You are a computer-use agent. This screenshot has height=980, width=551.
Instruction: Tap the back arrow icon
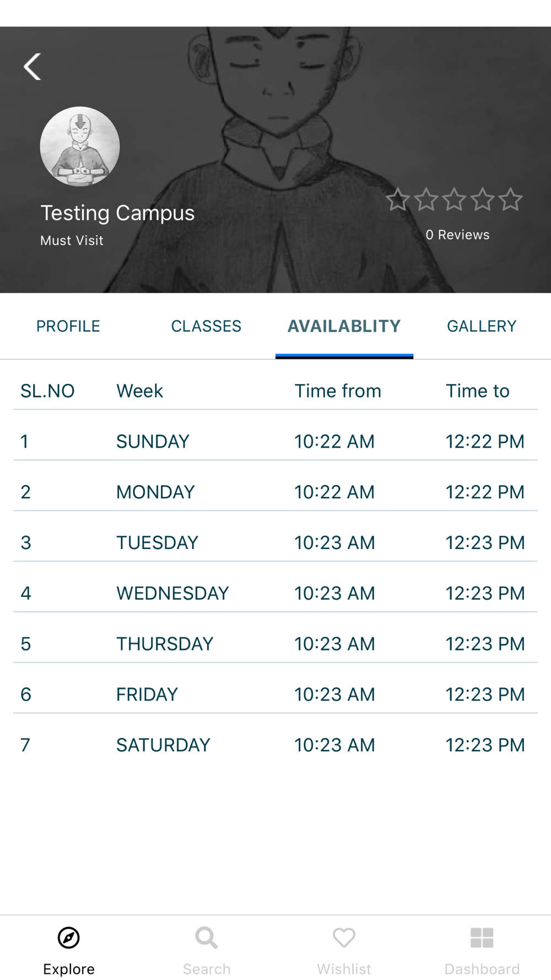33,67
